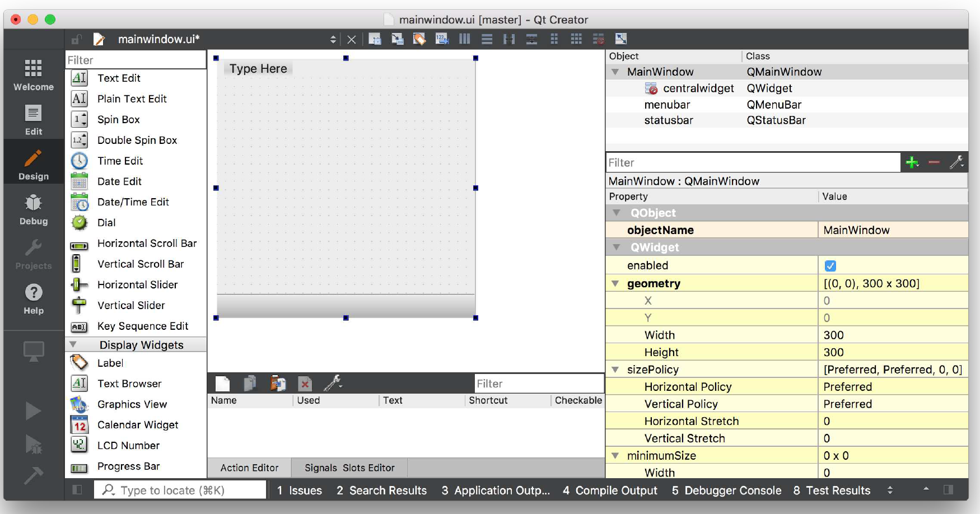Open the Debugger Console pane

click(726, 490)
